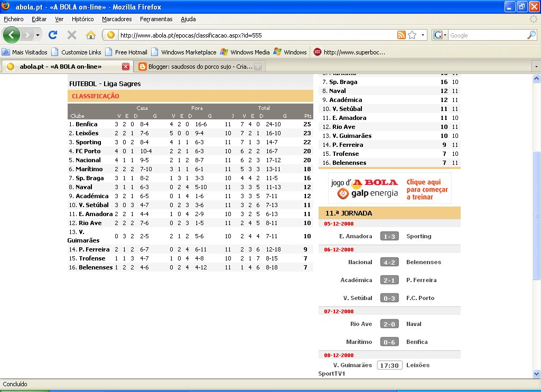This screenshot has width=541, height=392.
Task: Click the vertical scrollbar thumb
Action: [x=537, y=216]
